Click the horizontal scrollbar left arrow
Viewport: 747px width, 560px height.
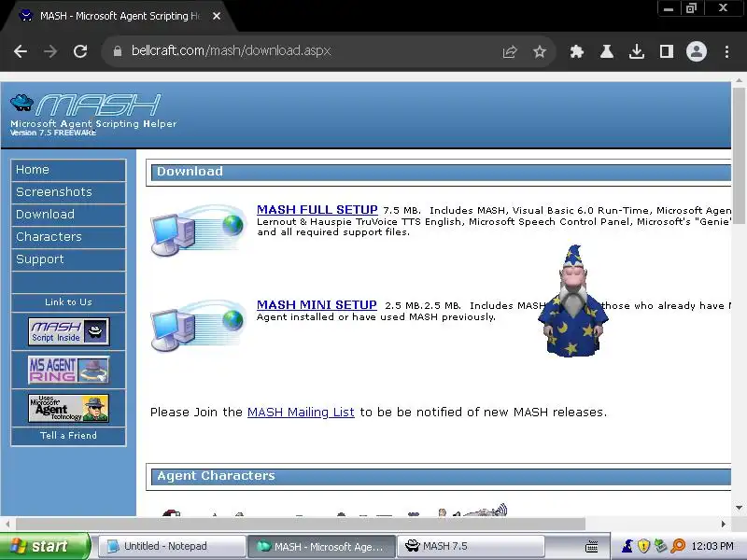pyautogui.click(x=7, y=524)
